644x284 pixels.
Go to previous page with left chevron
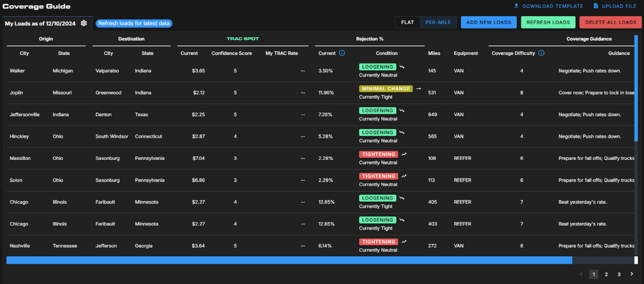[581, 274]
